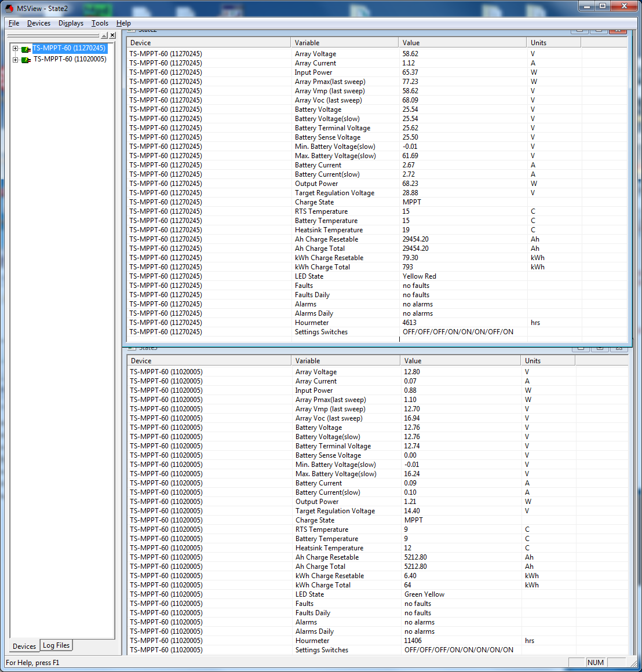Sort top table by Device column header
The image size is (642, 672).
209,43
